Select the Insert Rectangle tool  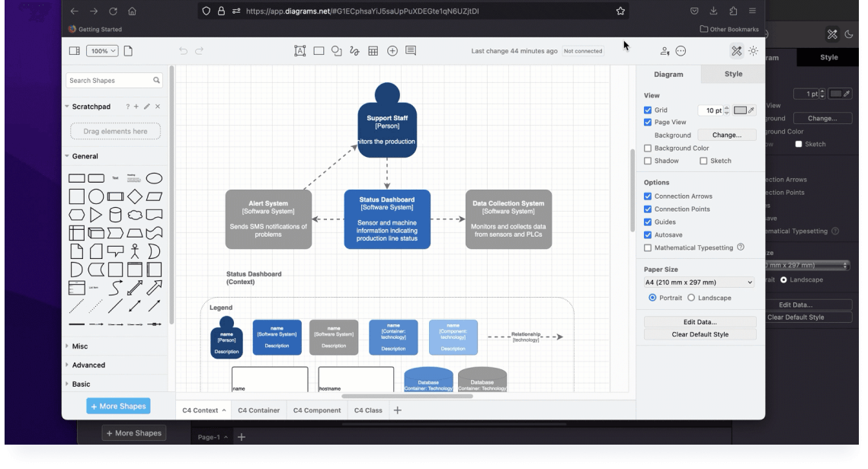click(x=318, y=50)
